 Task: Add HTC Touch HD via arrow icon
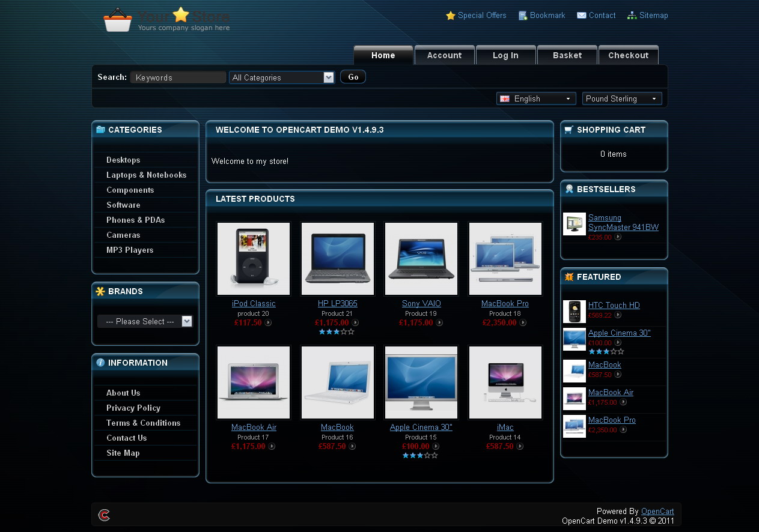coord(618,315)
